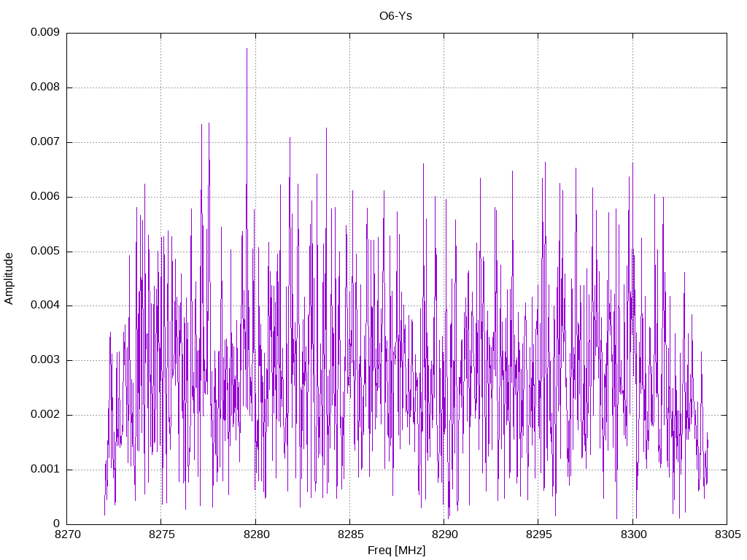Click the y-axis tick label 0.007
747x560 pixels.
click(x=45, y=142)
